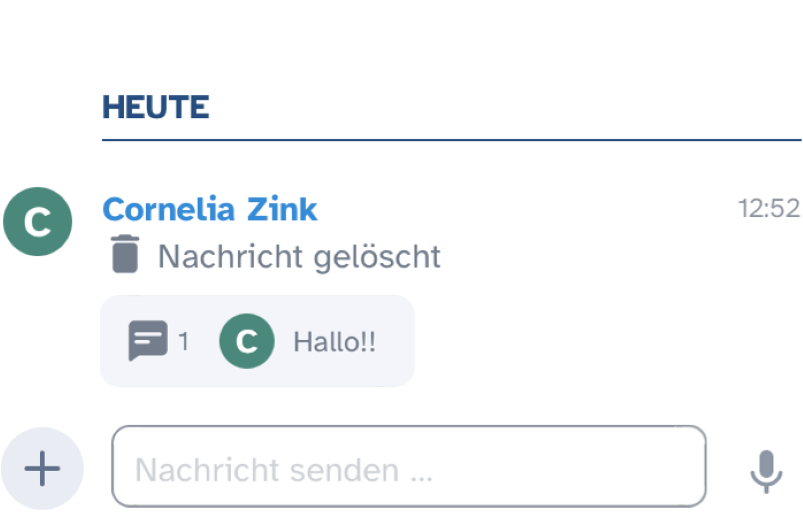The image size is (803, 531).
Task: Select the "Nachricht gelöscht" message text
Action: (x=299, y=256)
